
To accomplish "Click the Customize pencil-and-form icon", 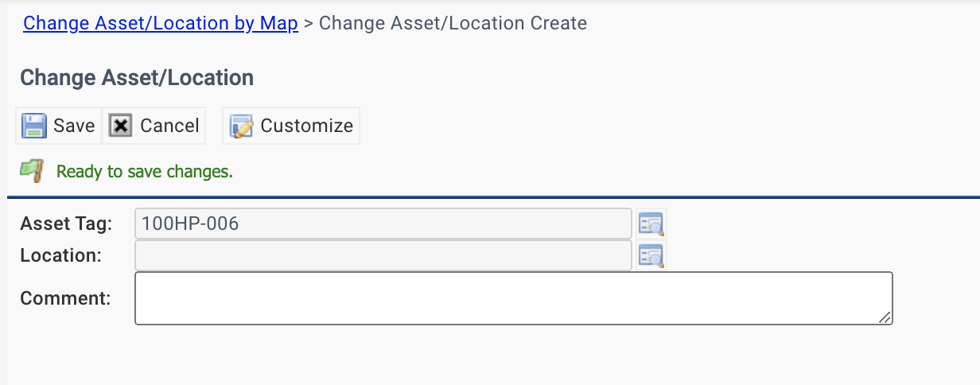I will point(241,126).
